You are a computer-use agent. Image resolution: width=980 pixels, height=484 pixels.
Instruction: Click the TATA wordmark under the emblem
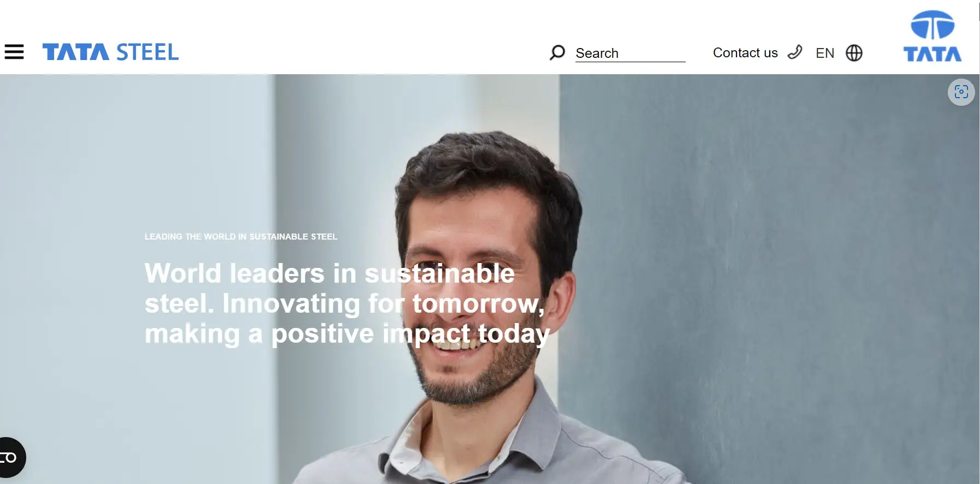(x=933, y=54)
